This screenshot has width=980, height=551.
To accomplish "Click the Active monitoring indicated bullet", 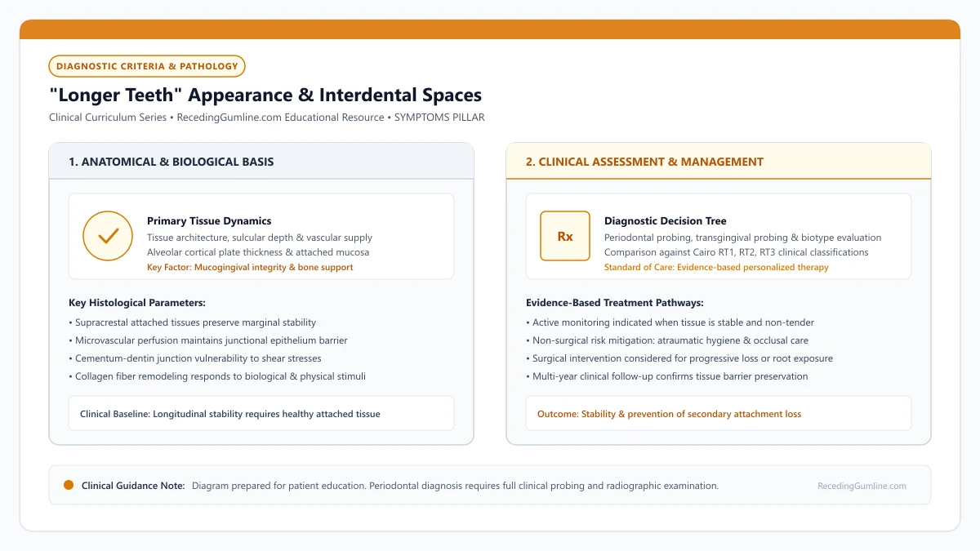I will 670,322.
